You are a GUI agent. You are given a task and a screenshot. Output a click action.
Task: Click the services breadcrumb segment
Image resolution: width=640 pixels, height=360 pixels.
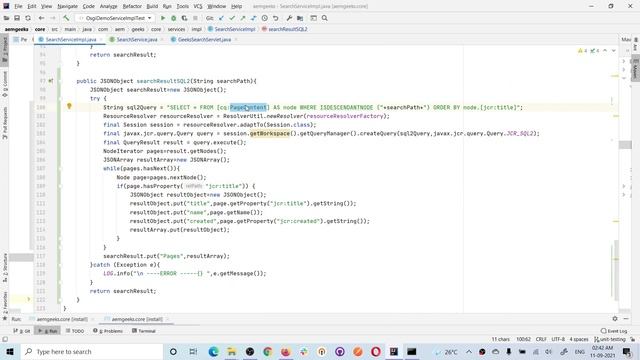(x=176, y=29)
